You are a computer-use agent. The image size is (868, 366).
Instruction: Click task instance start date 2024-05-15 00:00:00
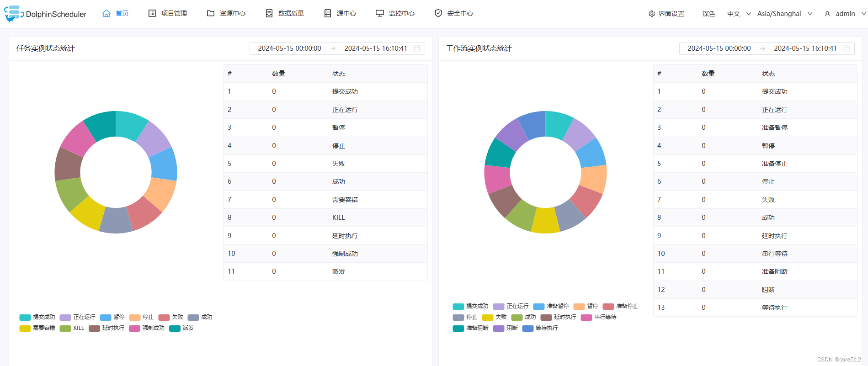[x=289, y=48]
